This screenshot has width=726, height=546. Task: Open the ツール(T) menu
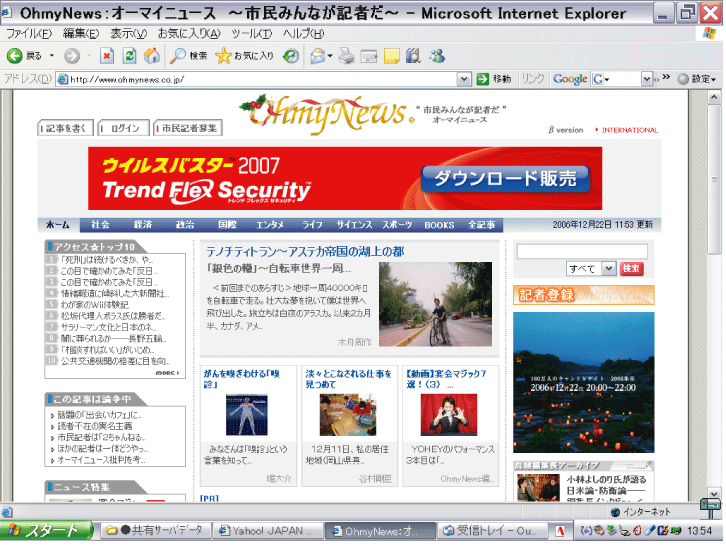[251, 33]
